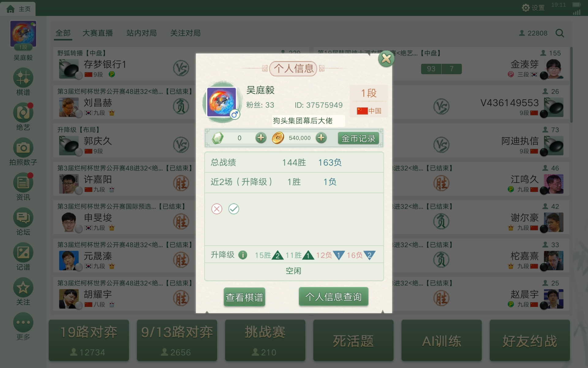The image size is (588, 368).
Task: Click the search magnifier icon
Action: (560, 33)
